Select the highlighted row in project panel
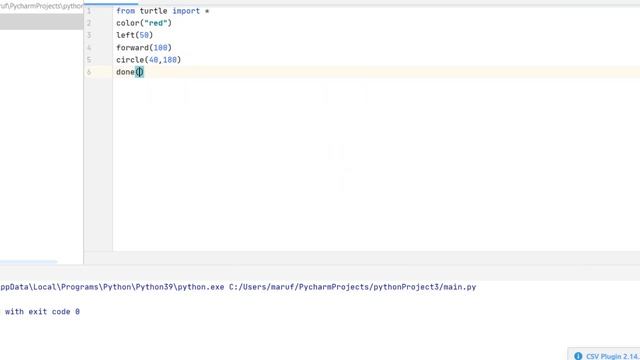Image resolution: width=640 pixels, height=360 pixels. coord(41,22)
